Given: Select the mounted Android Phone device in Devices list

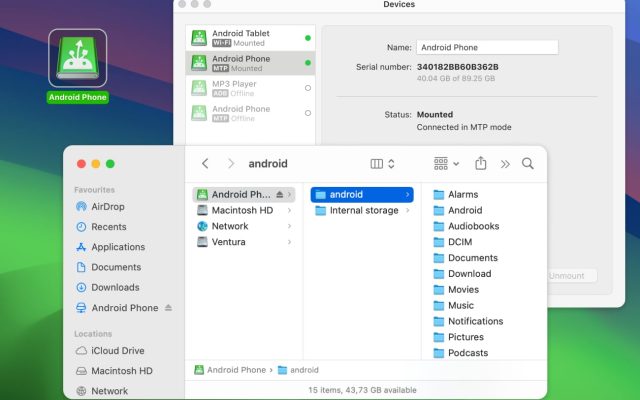Looking at the screenshot, I should 250,63.
